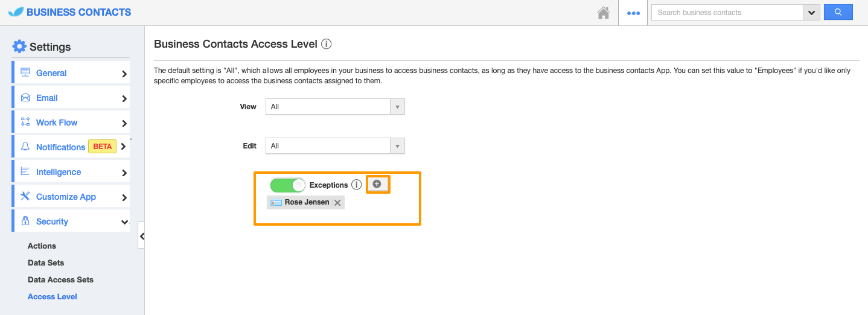Remove Rose Jensen from exceptions
This screenshot has height=315, width=868.
337,203
